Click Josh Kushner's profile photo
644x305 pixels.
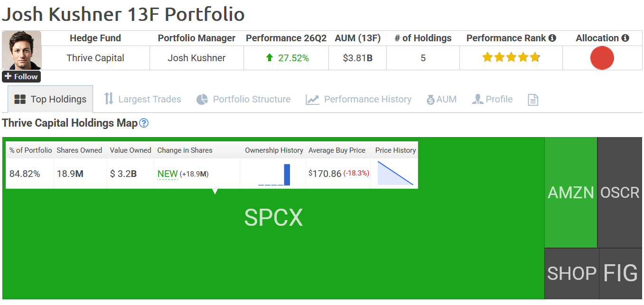pos(22,51)
